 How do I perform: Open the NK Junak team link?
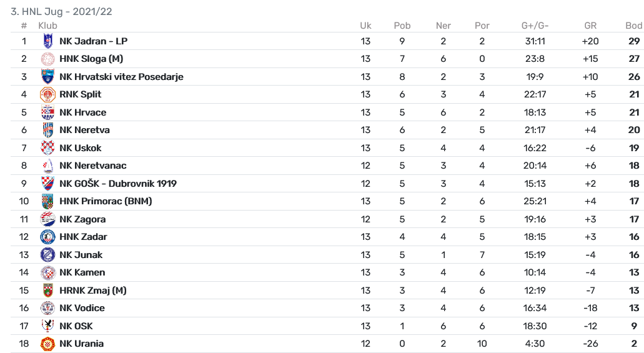tap(81, 255)
